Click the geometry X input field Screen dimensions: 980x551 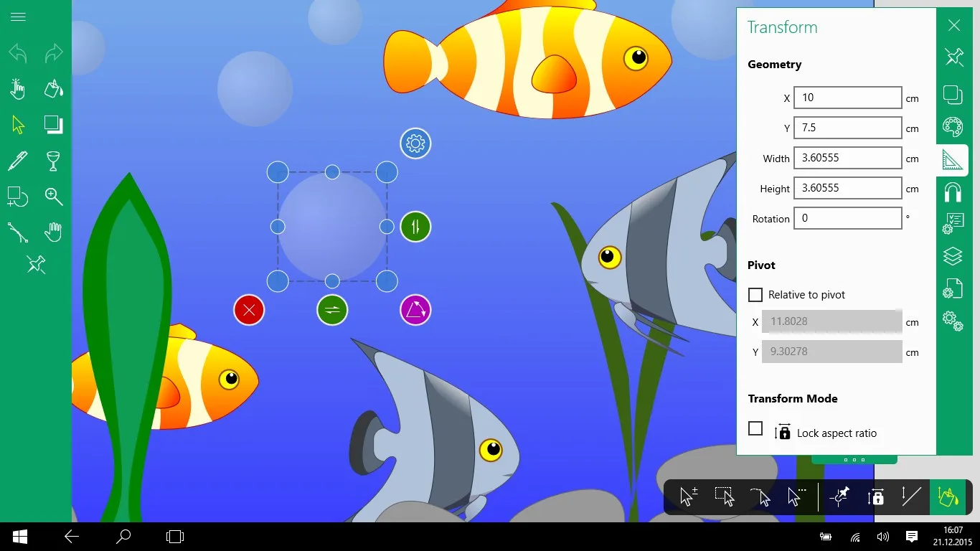[x=848, y=98]
